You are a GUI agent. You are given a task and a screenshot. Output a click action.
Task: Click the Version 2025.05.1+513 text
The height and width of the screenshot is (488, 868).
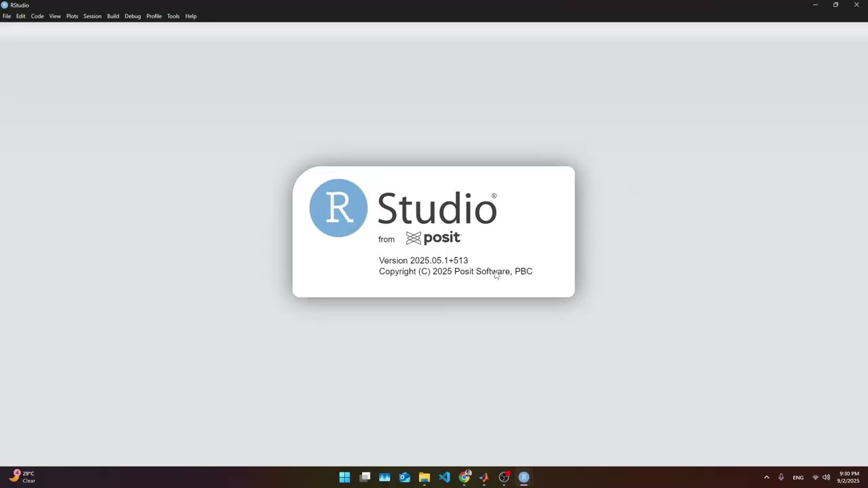pos(423,260)
